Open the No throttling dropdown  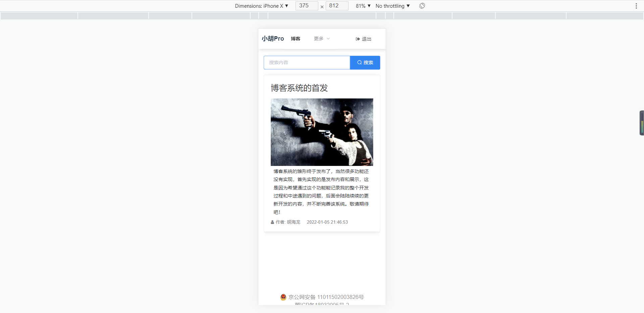(x=392, y=6)
